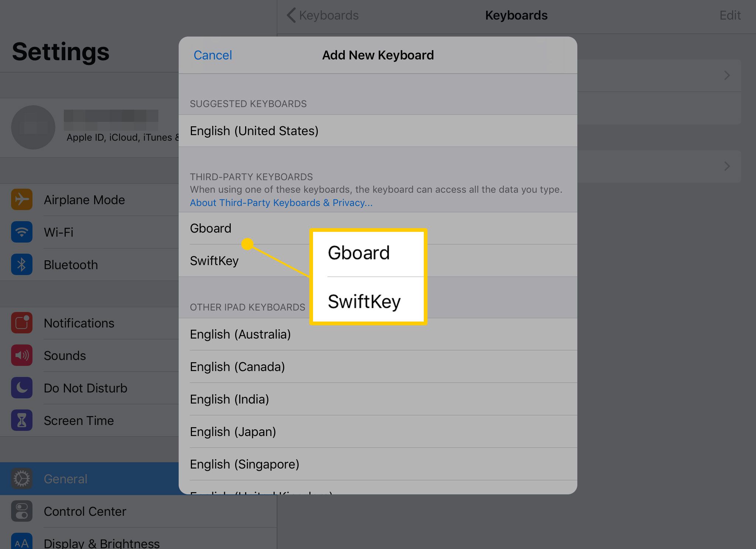Select the English (Japan) keyboard
Screen dimensions: 756x549
[x=378, y=432]
